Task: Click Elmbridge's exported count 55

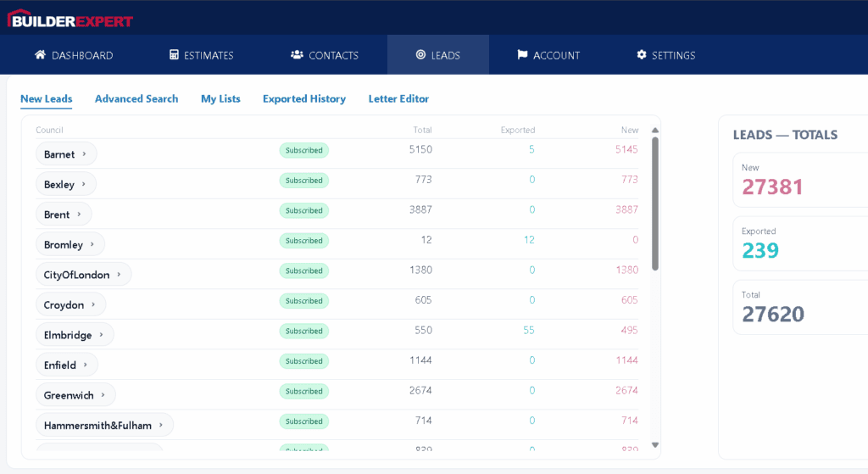Action: 529,330
